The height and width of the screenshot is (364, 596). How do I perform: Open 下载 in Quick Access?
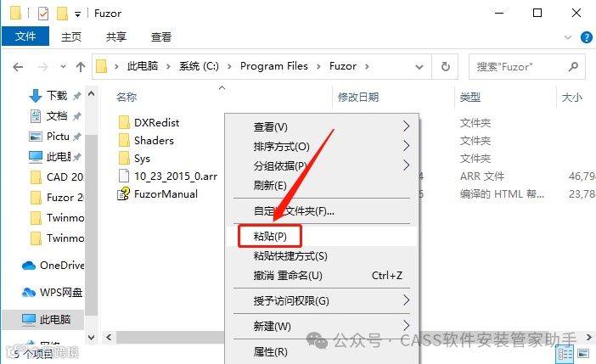[55, 95]
